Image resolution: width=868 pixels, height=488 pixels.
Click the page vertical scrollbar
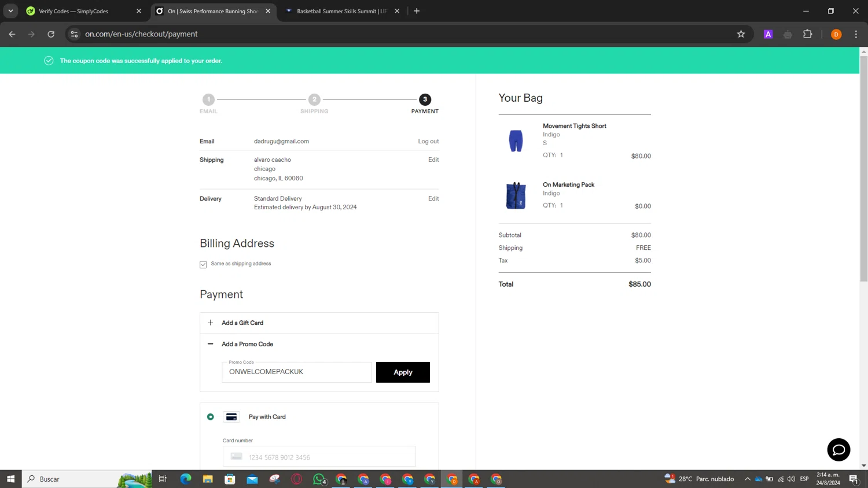tap(863, 169)
